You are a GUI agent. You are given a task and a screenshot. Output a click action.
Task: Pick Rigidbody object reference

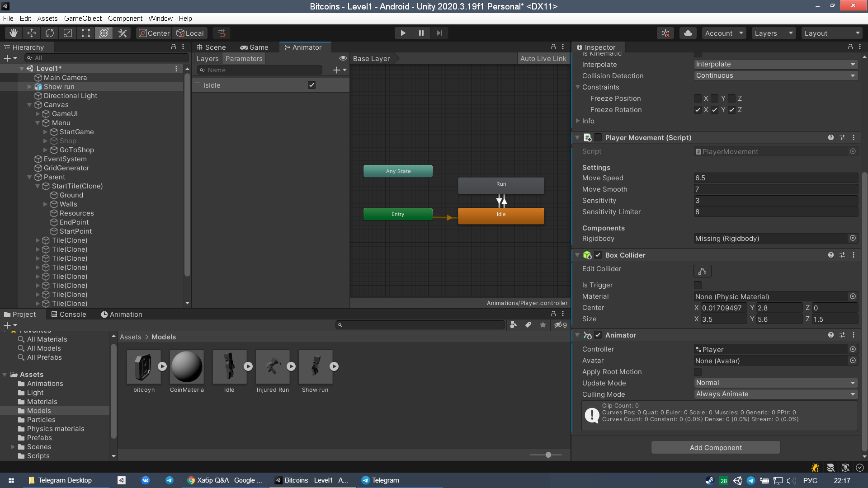pos(853,238)
